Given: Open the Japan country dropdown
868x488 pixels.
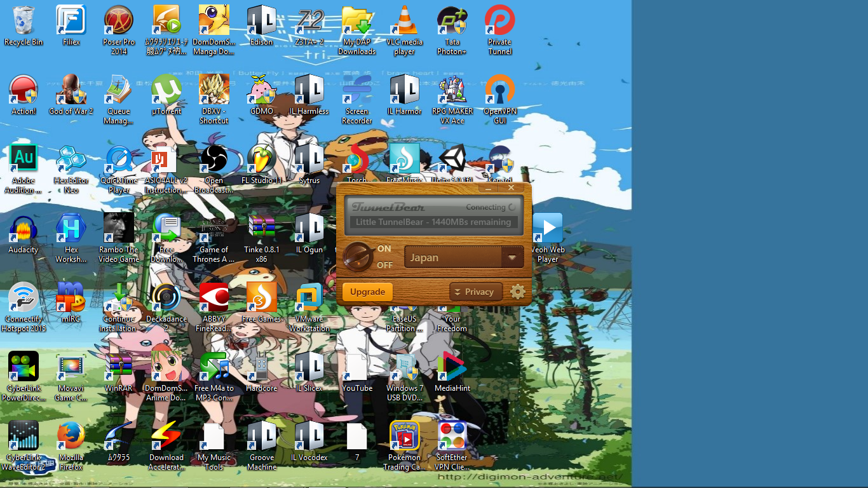Looking at the screenshot, I should pyautogui.click(x=464, y=257).
